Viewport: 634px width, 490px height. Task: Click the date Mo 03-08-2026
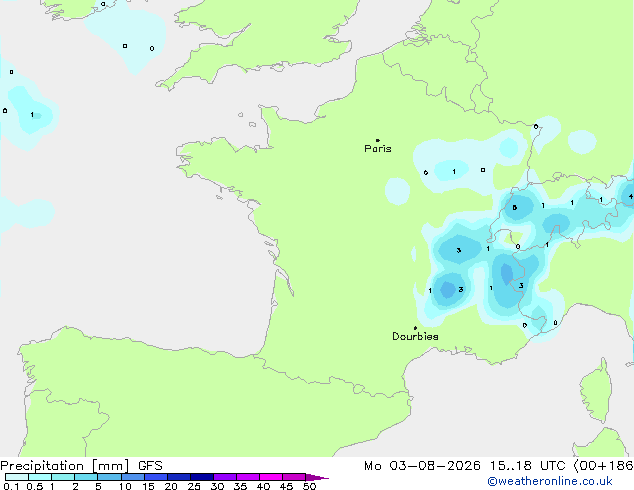coord(422,466)
